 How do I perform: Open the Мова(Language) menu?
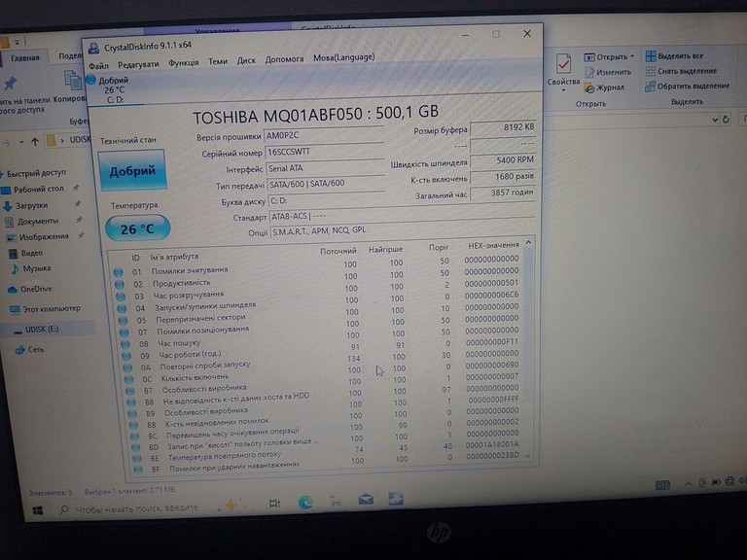pos(343,57)
